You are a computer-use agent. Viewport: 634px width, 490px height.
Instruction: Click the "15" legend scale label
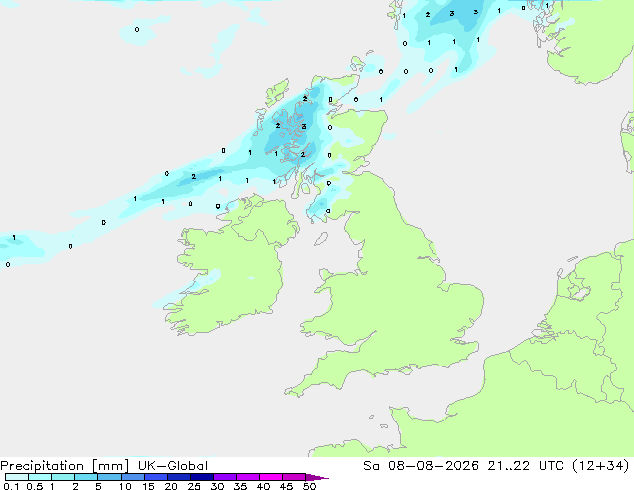pyautogui.click(x=148, y=486)
